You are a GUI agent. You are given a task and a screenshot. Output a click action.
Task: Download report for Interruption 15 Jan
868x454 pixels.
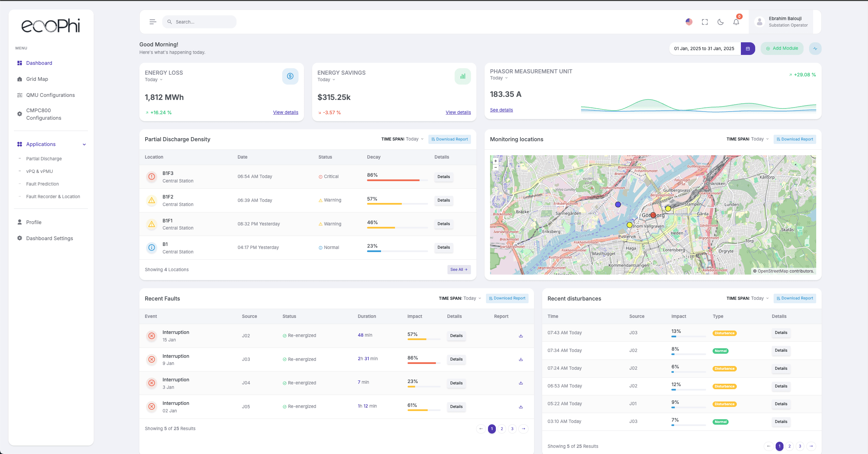coord(521,336)
